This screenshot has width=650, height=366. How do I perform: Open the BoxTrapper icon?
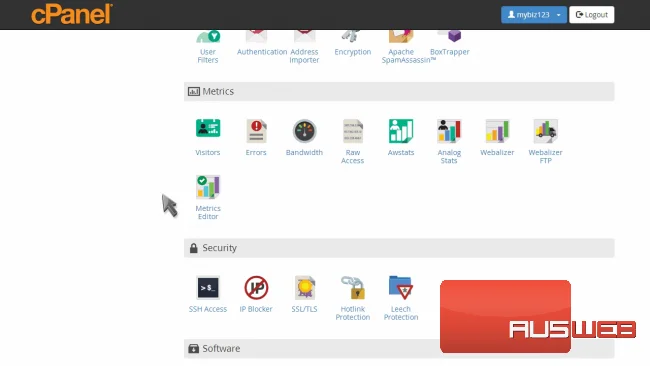(450, 36)
